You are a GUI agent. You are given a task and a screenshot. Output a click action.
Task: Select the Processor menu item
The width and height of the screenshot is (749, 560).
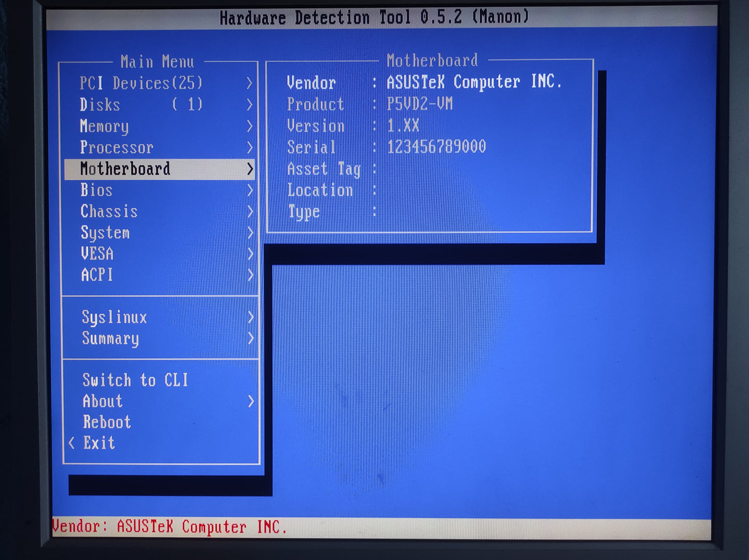117,147
